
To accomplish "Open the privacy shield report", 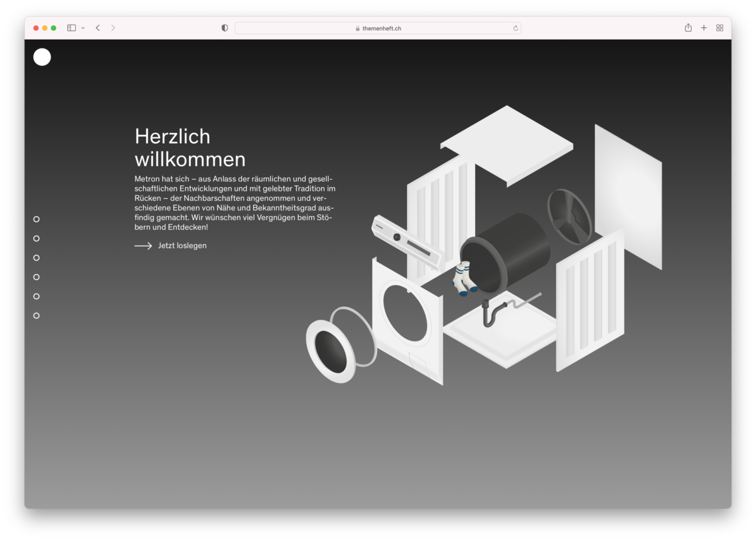I will click(225, 28).
